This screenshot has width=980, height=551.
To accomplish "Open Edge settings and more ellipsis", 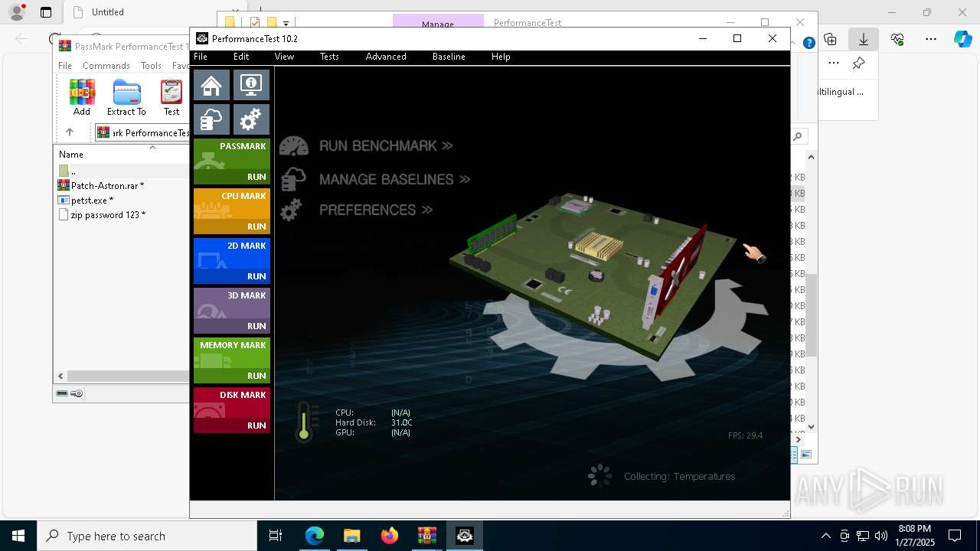I will pos(931,39).
